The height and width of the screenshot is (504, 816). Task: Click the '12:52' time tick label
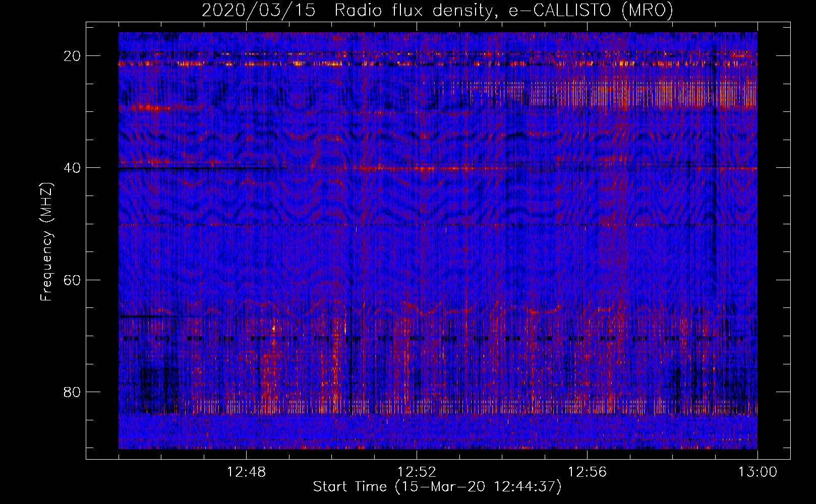(417, 472)
